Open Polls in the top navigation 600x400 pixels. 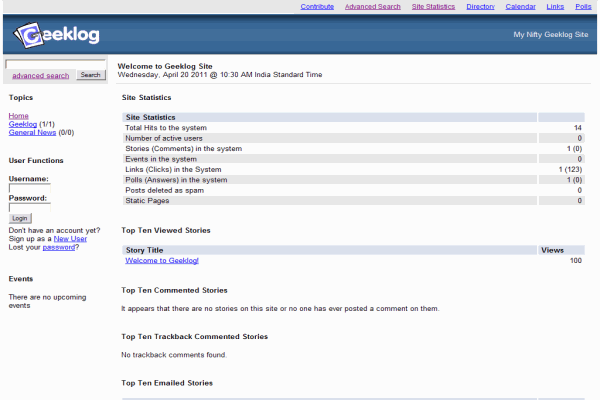[583, 6]
